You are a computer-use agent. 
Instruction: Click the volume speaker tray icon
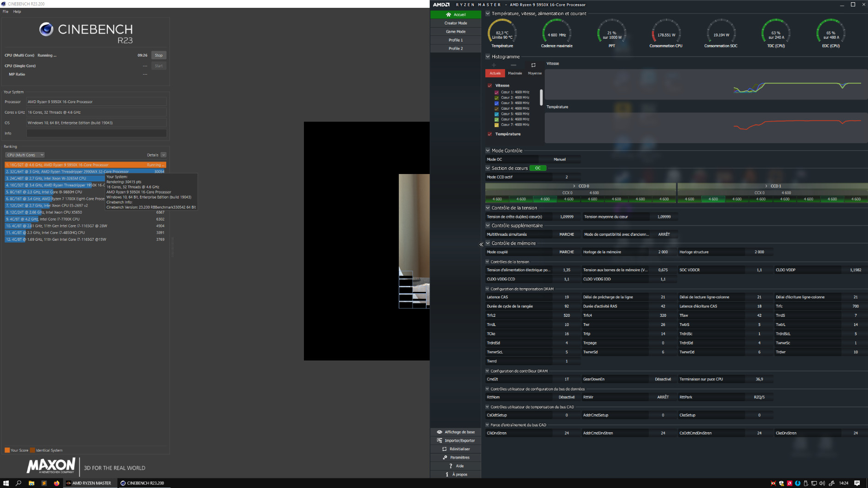pos(822,483)
